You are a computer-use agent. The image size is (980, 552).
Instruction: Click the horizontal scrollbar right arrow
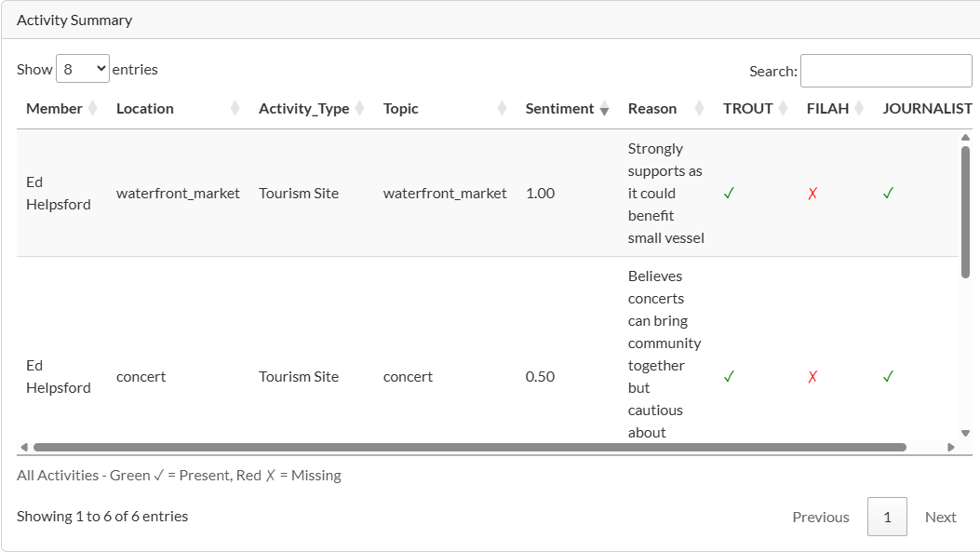[950, 447]
